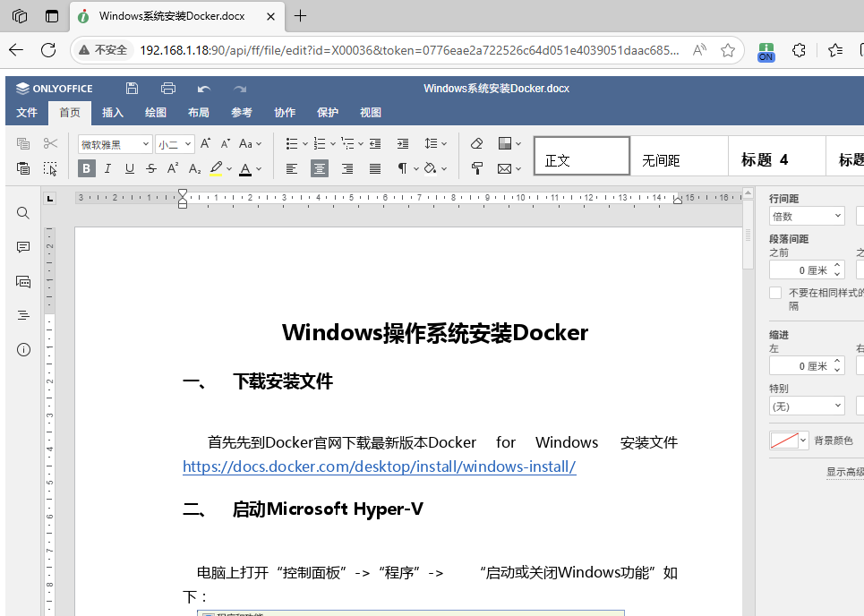The image size is (864, 616).
Task: Switch to the 布局 tab
Action: (x=199, y=113)
